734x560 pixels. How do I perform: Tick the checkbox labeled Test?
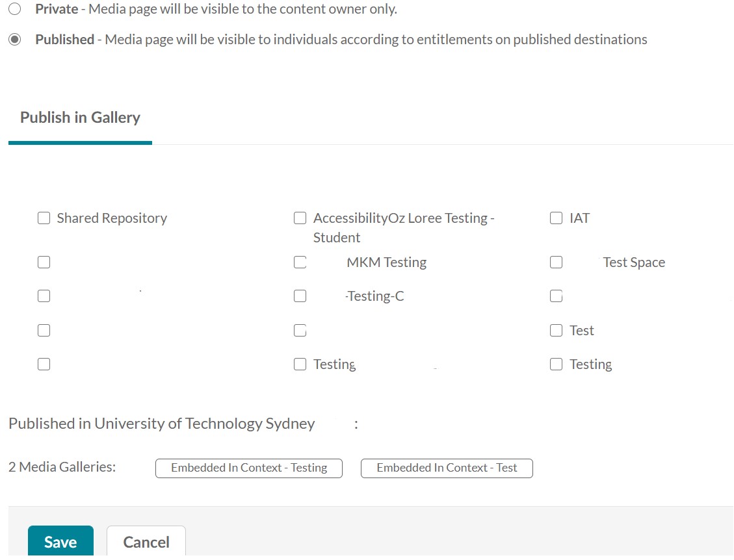click(x=556, y=331)
